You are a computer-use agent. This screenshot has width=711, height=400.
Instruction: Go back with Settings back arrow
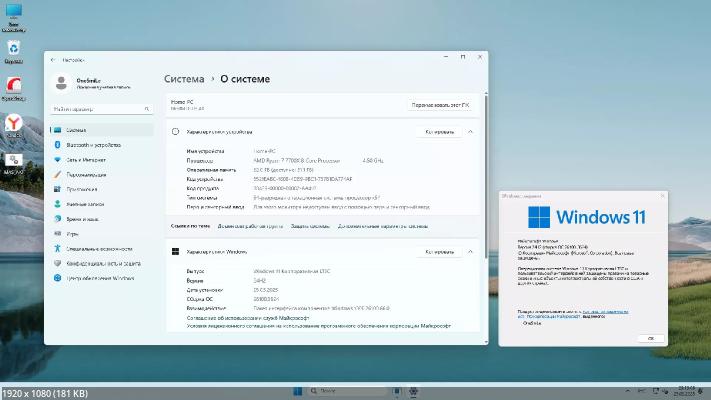click(x=54, y=60)
